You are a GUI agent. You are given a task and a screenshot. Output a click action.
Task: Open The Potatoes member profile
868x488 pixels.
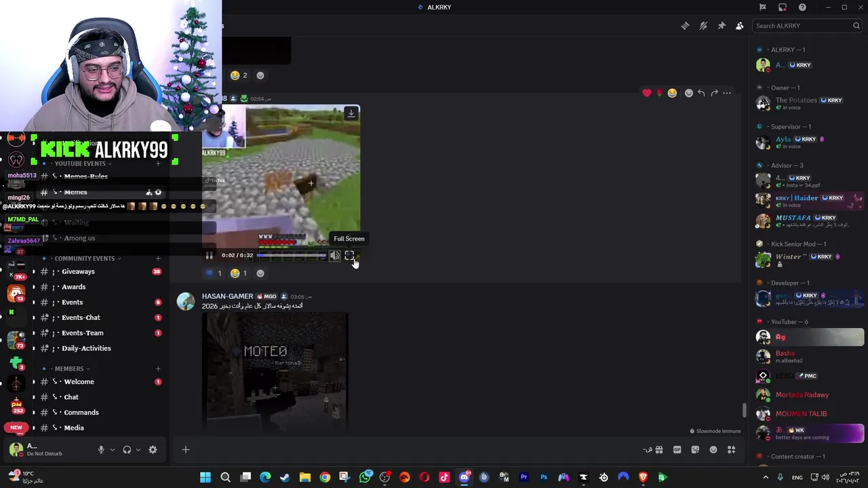(x=808, y=103)
